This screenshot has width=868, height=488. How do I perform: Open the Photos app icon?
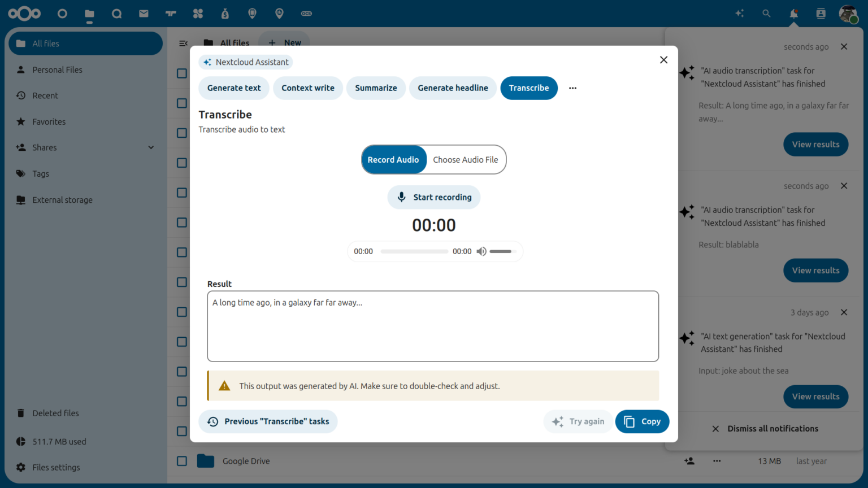[x=198, y=14]
